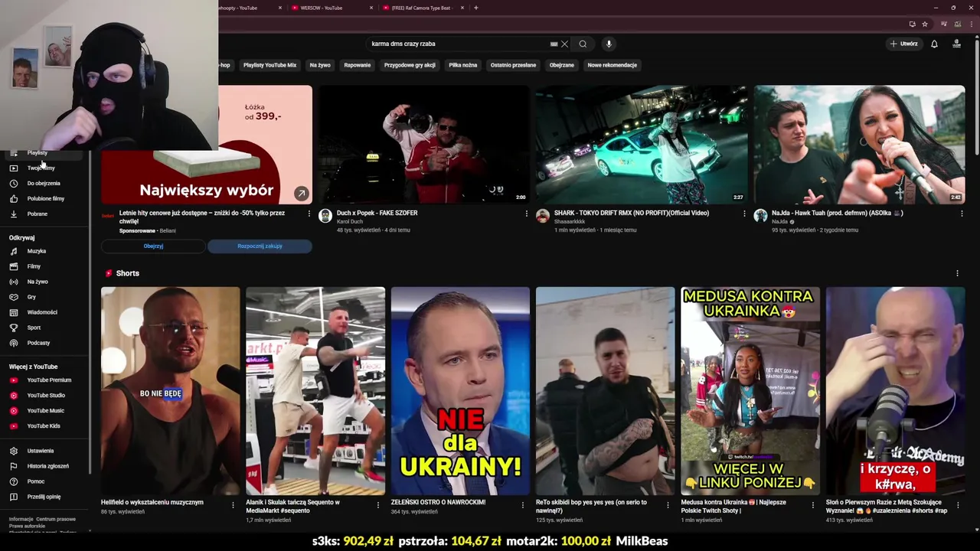Select the Obejrzane filter chip
This screenshot has height=551, width=980.
[x=562, y=65]
